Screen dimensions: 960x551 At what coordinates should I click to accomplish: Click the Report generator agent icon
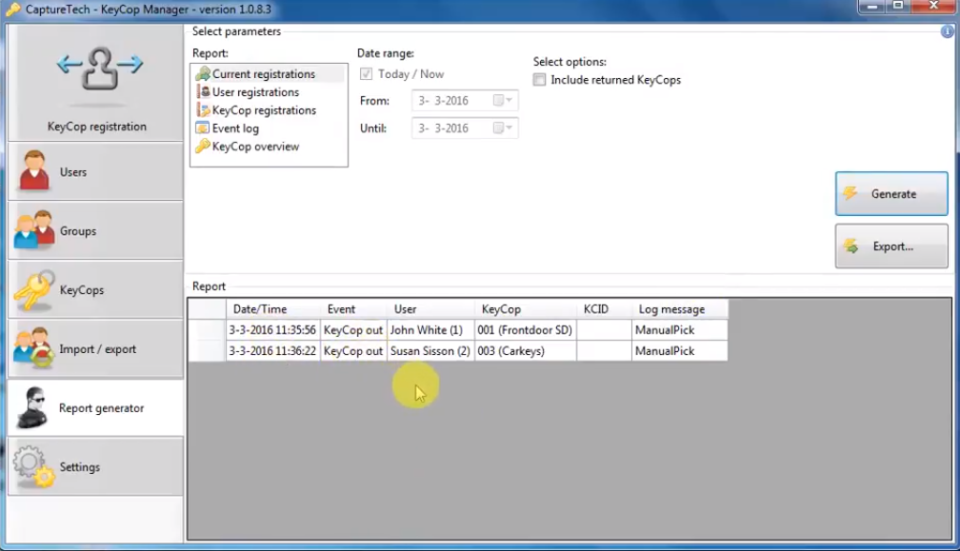(x=32, y=408)
